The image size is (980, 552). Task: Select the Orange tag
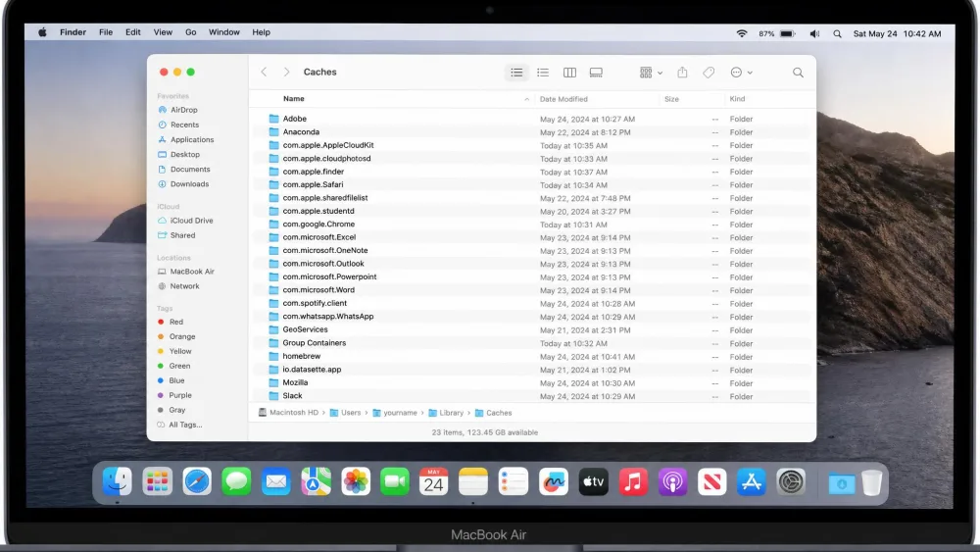point(182,336)
